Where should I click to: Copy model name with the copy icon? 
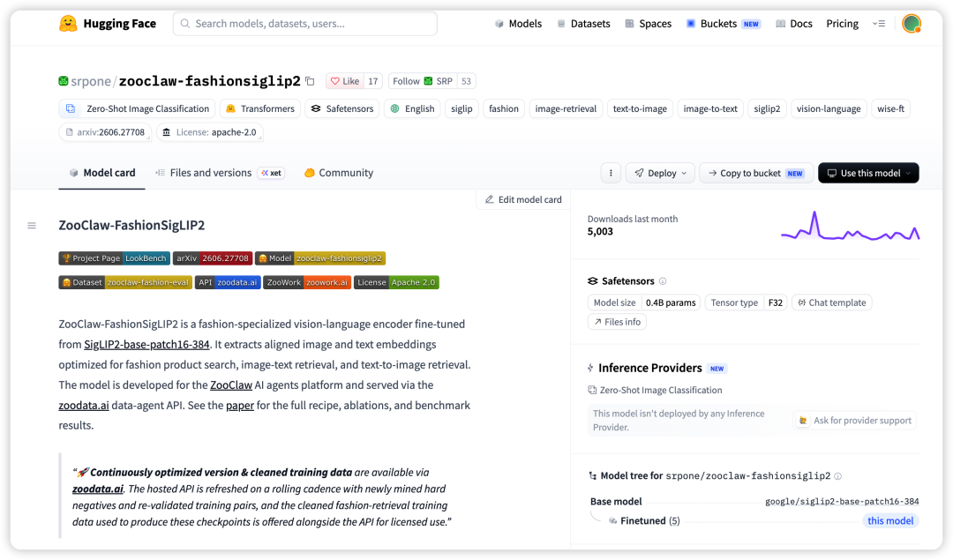(x=310, y=81)
